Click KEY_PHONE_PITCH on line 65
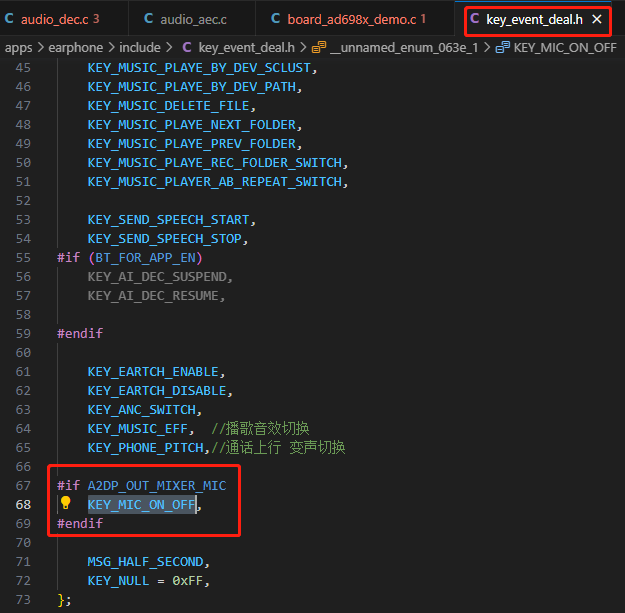Viewport: 625px width, 613px height. pyautogui.click(x=145, y=448)
